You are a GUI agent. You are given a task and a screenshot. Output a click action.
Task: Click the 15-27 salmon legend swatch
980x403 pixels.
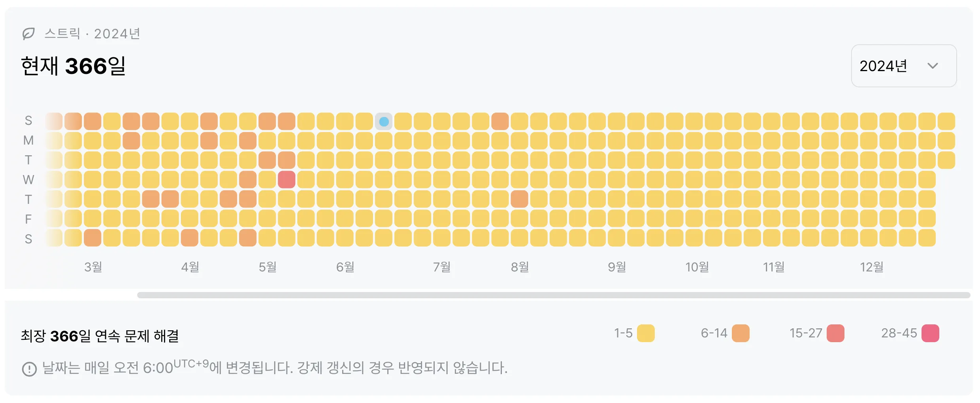835,333
